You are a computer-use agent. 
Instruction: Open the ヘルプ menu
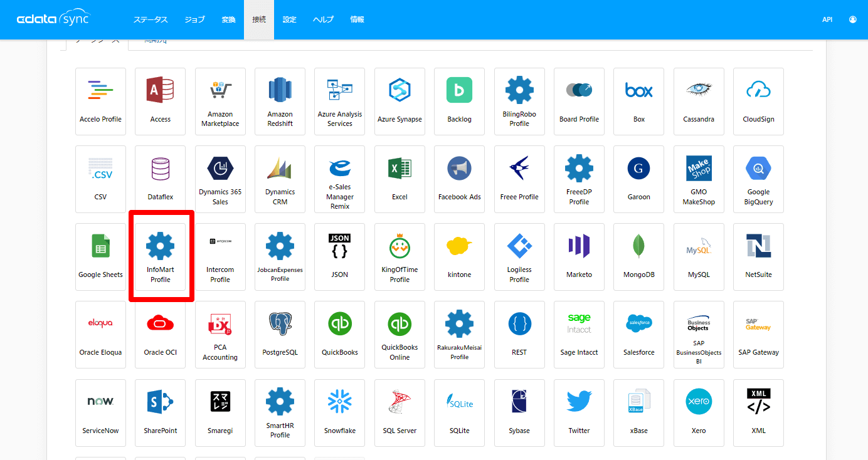coord(323,19)
